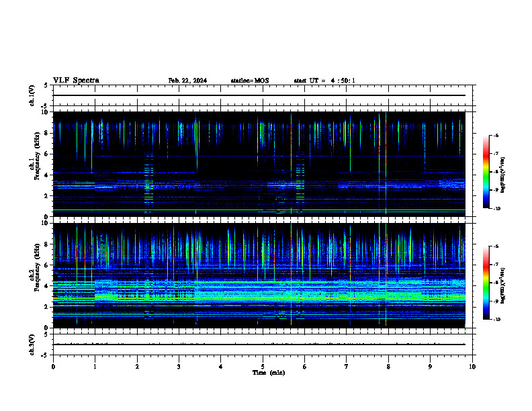Click the time-axis tick label "4"
The width and height of the screenshot is (532, 411).
click(x=221, y=366)
